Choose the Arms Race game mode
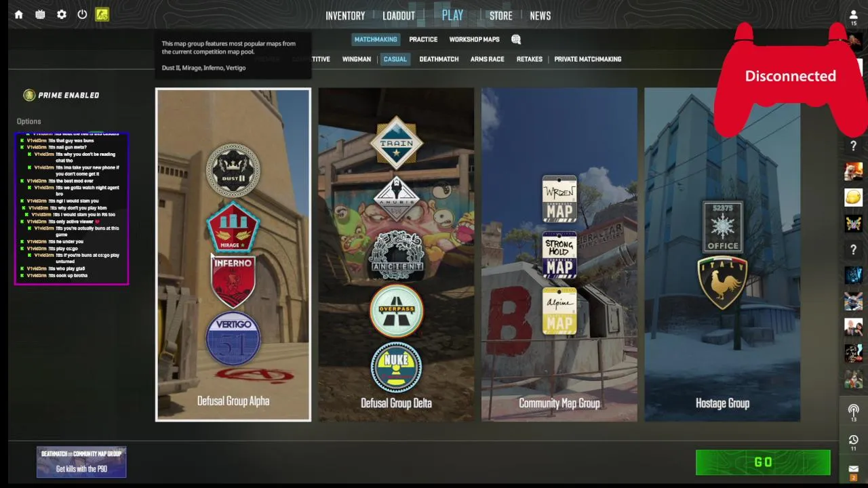This screenshot has height=488, width=868. 488,59
